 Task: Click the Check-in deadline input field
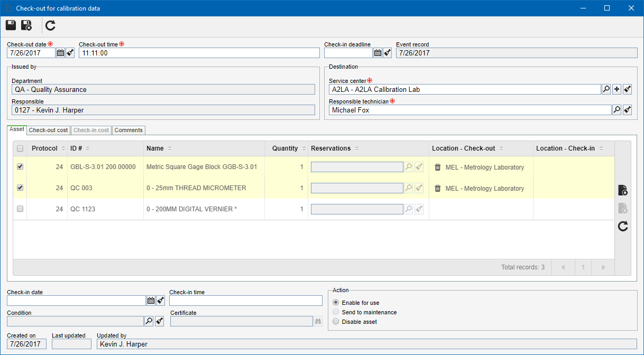tap(348, 53)
